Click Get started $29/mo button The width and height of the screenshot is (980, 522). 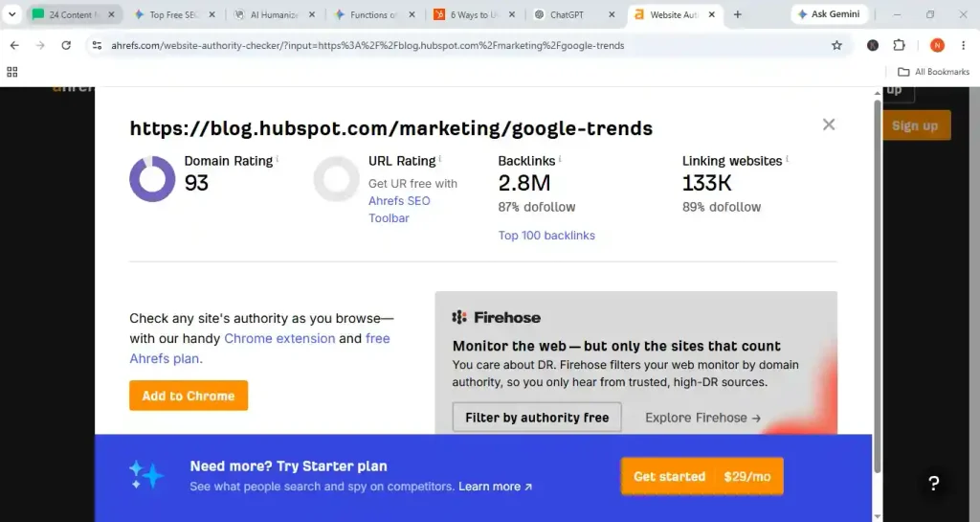(x=702, y=476)
